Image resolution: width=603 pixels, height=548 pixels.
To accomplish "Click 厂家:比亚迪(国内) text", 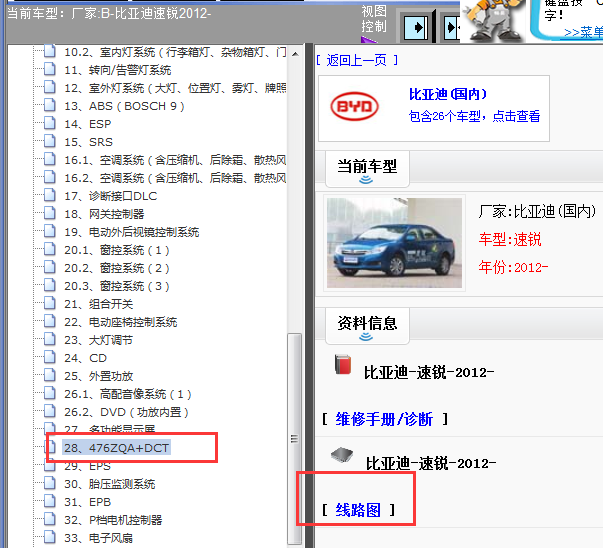I will click(x=537, y=211).
